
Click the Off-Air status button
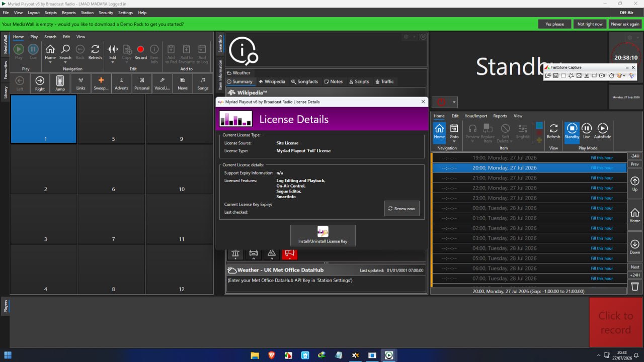point(626,13)
